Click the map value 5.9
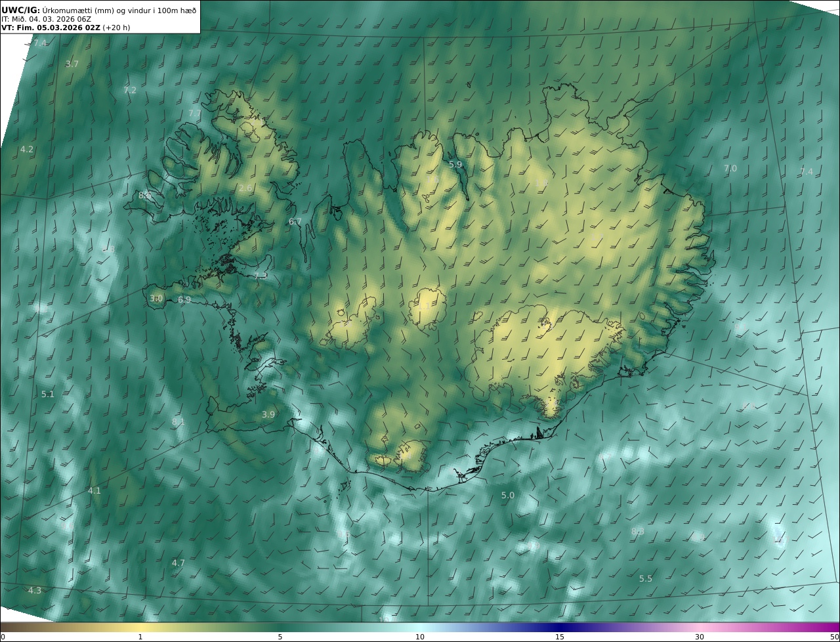 coord(455,164)
